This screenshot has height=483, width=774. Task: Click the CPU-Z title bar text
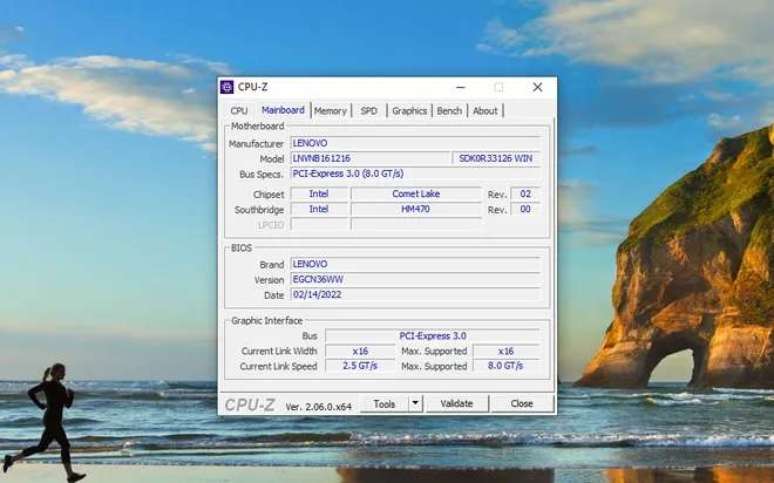[x=252, y=87]
